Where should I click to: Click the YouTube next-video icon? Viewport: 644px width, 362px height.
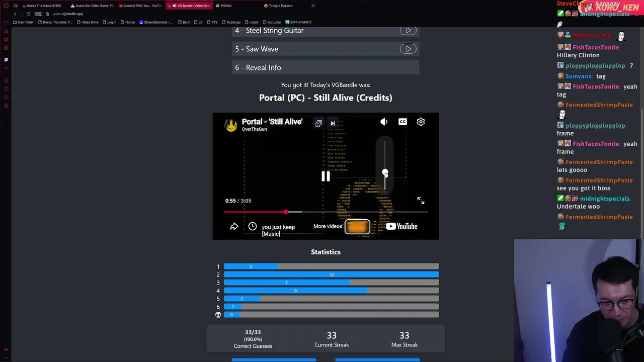pyautogui.click(x=333, y=123)
